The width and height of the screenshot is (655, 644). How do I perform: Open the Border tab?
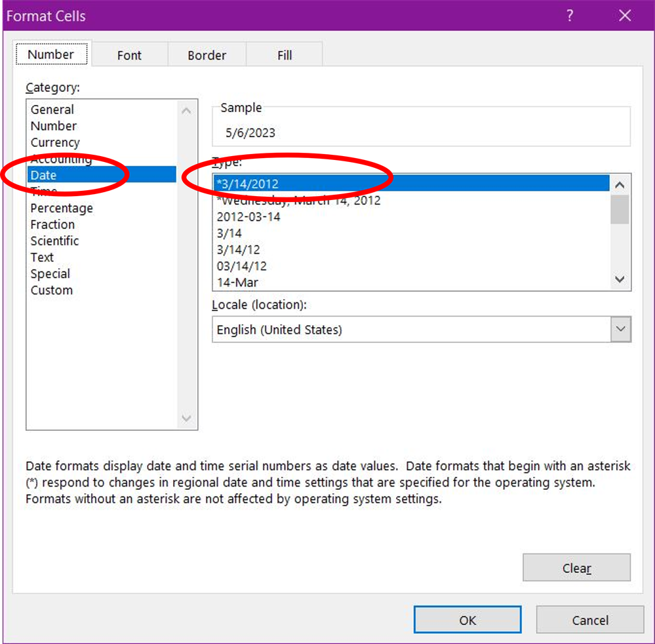(x=207, y=55)
